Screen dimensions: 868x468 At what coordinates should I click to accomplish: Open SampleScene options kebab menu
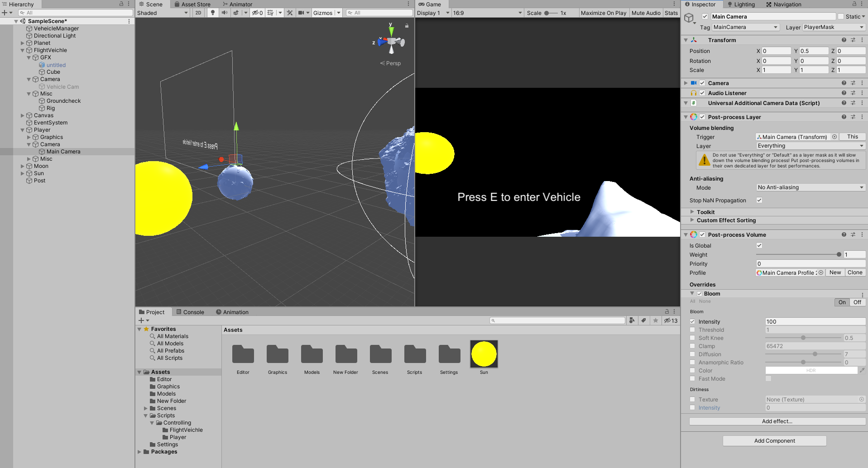[x=129, y=21]
